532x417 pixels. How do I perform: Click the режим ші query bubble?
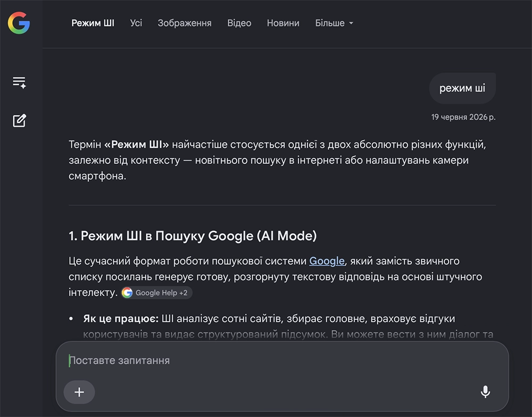pyautogui.click(x=462, y=88)
